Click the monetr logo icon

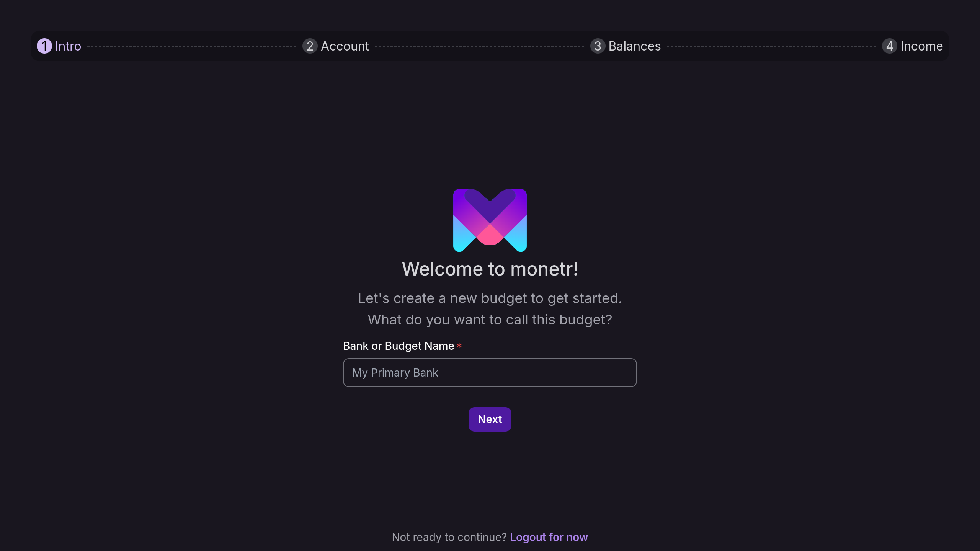[490, 220]
